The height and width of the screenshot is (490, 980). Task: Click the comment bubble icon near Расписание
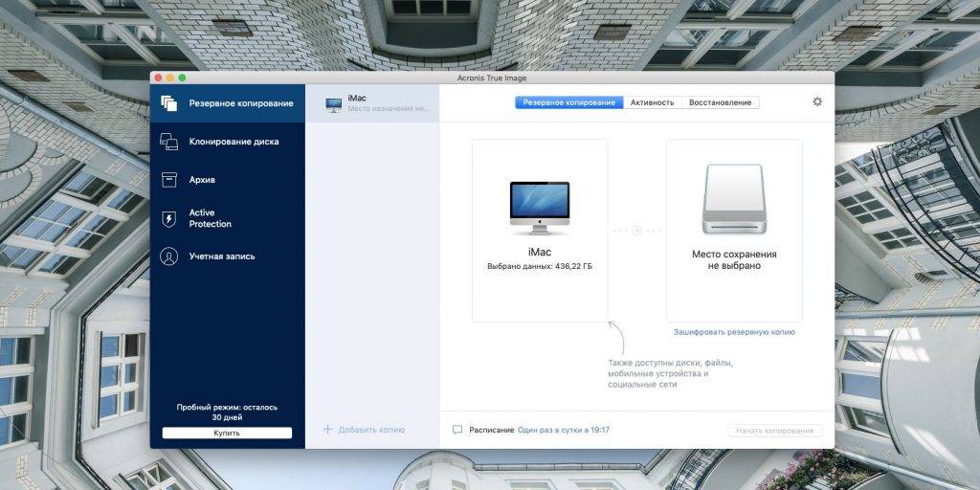(x=457, y=430)
